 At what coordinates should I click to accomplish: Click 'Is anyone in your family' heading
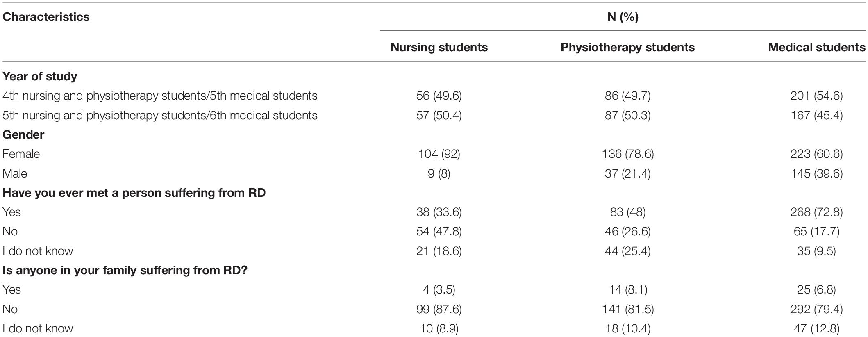point(125,270)
